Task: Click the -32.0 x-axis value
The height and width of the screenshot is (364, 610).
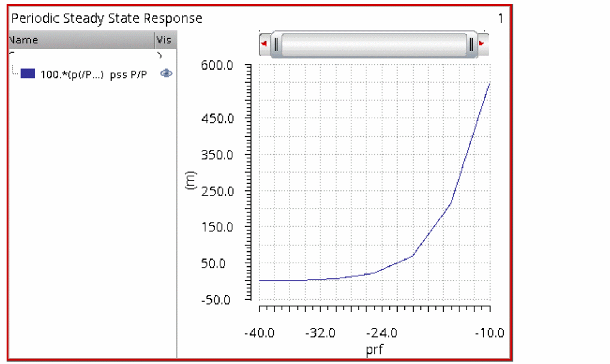Action: (320, 333)
